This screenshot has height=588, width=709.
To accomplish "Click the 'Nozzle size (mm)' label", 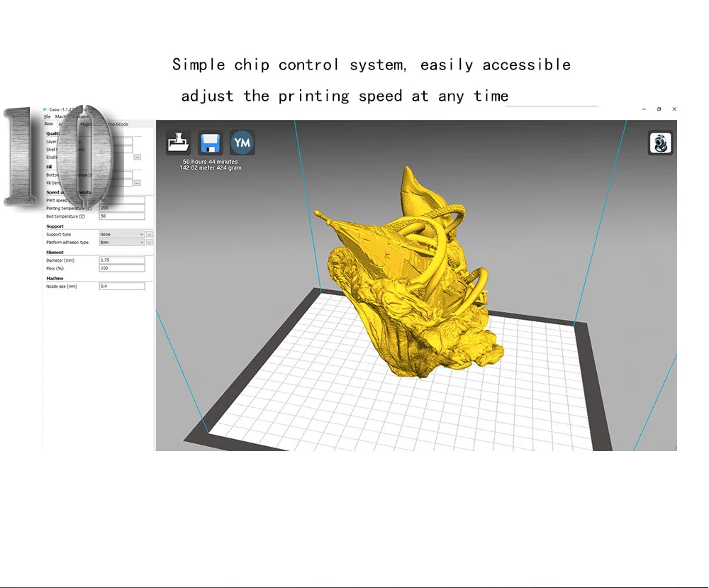I will point(62,287).
